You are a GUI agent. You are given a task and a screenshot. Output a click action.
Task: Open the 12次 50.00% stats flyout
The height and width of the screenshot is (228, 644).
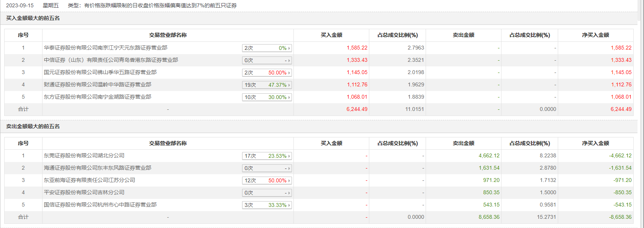point(267,180)
